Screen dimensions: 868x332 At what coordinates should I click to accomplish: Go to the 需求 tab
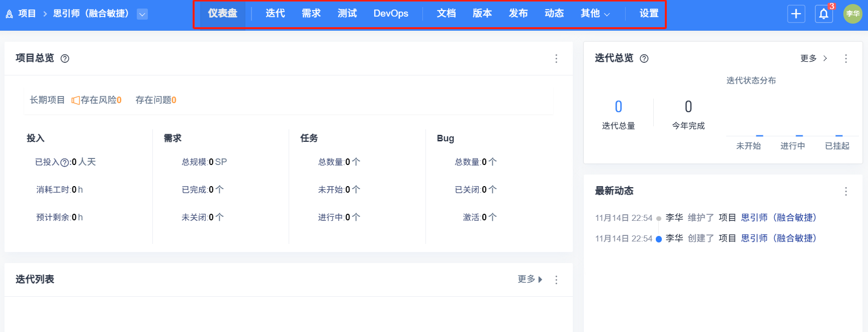pyautogui.click(x=311, y=14)
